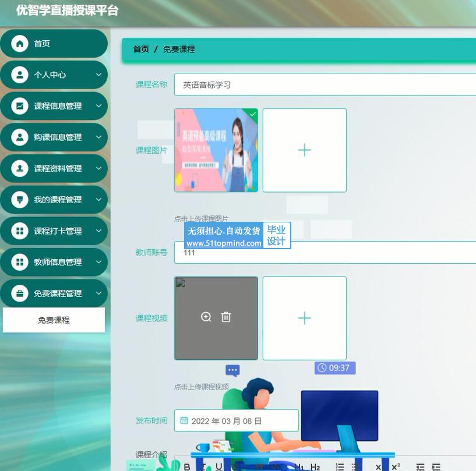
Task: Click the grid icon for 教师信息管理
Action: [x=20, y=263]
